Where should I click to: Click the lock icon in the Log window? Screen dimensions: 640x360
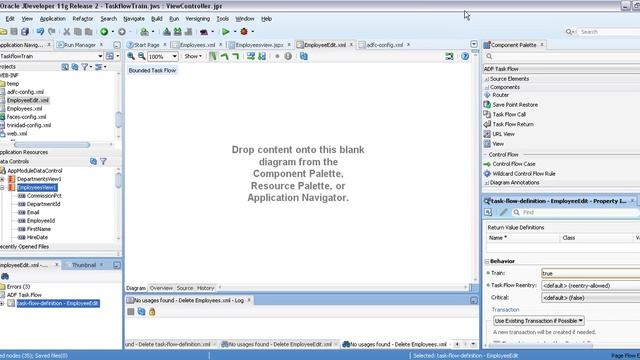click(x=152, y=312)
